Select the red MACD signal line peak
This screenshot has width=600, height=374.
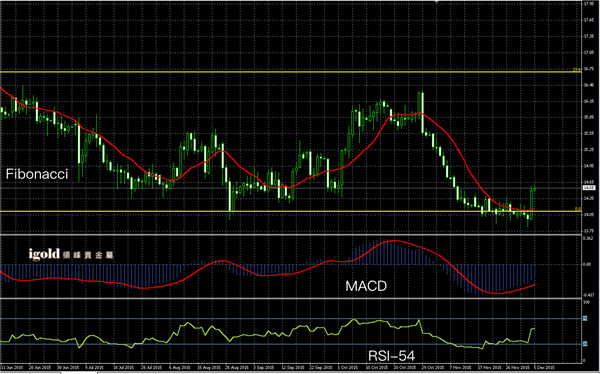click(394, 241)
